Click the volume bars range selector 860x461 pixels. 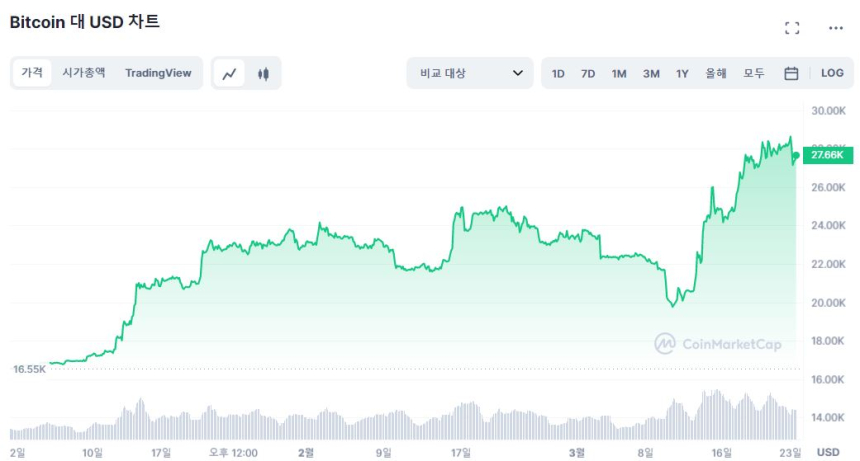pyautogui.click(x=400, y=420)
